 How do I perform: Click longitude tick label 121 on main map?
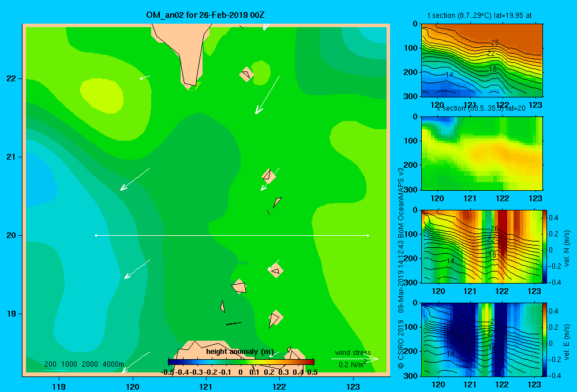click(206, 386)
